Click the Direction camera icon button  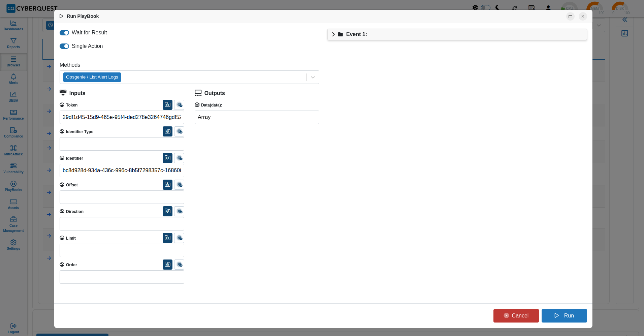(x=167, y=211)
